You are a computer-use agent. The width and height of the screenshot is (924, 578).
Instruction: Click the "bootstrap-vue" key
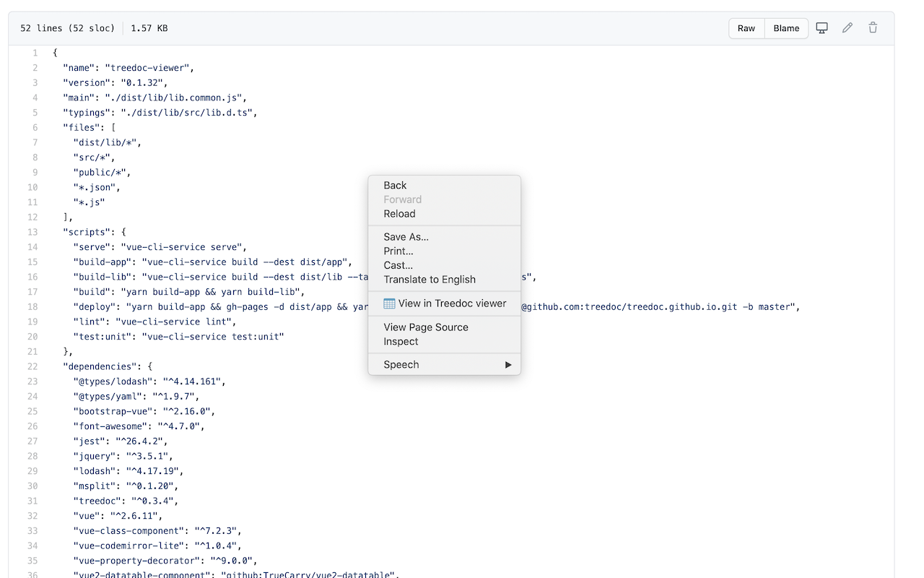pos(113,411)
